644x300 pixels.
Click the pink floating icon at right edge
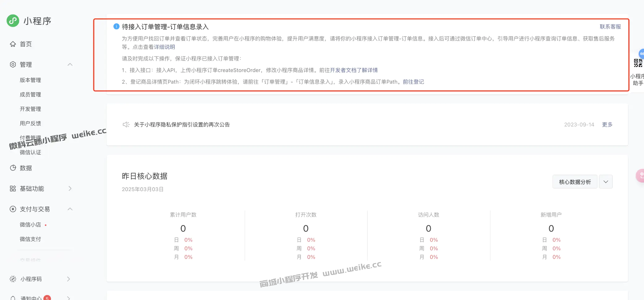(x=640, y=176)
